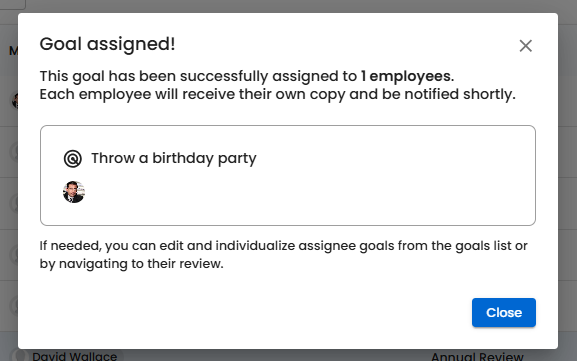Click the Annual Review label behind the dialog
Viewport: 577px width, 361px height.
tap(477, 356)
